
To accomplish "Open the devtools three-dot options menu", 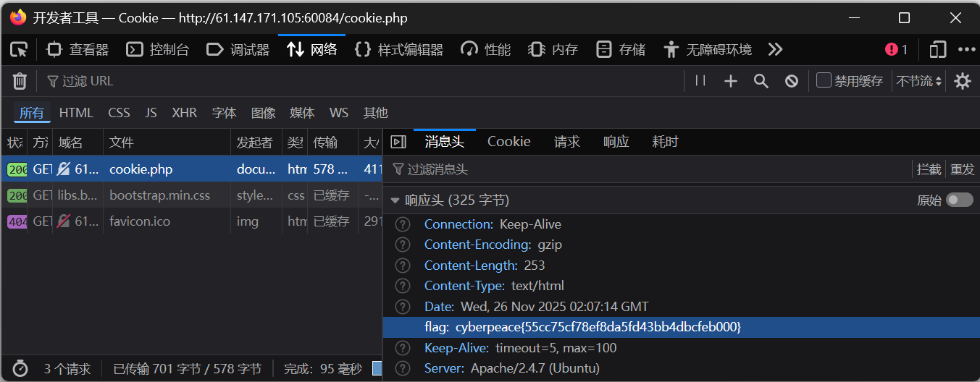I will pyautogui.click(x=967, y=49).
